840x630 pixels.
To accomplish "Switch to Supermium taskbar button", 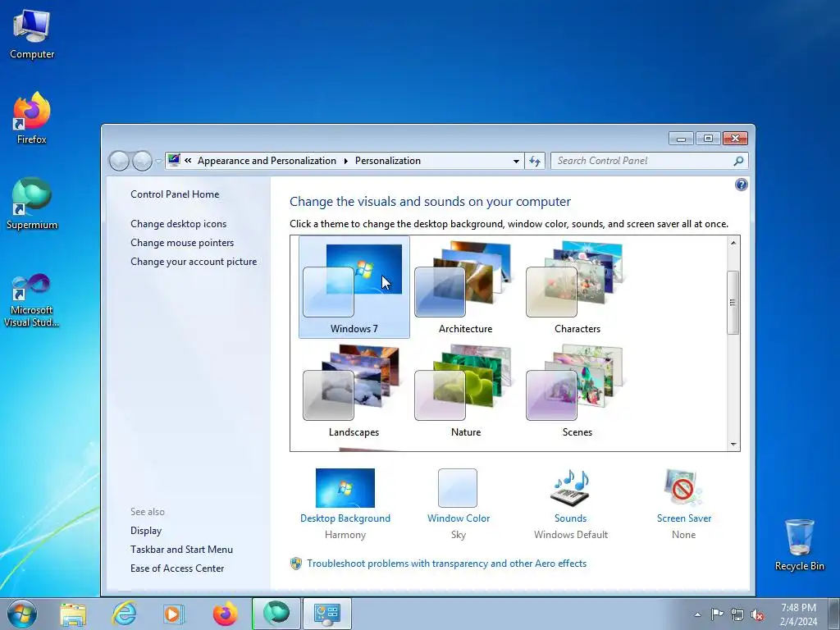I will pyautogui.click(x=276, y=614).
